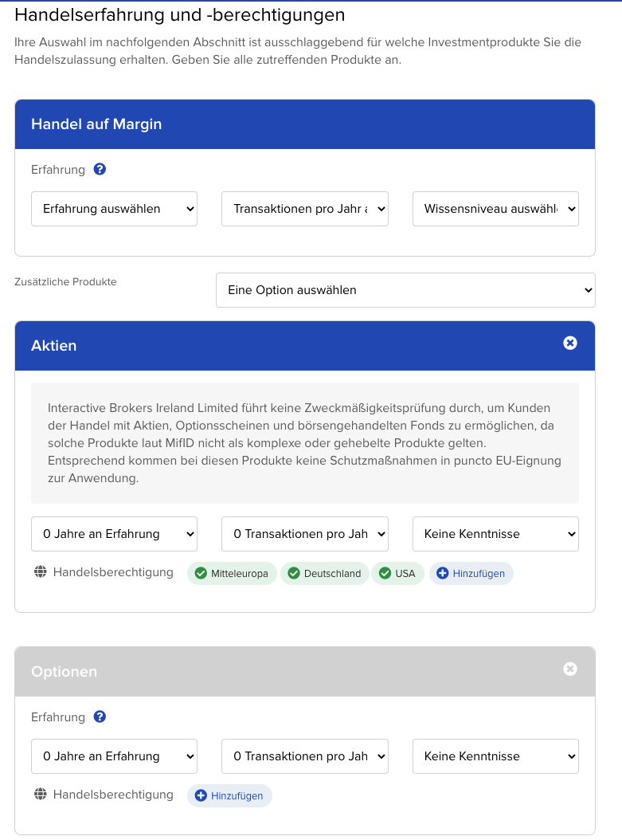
Task: Open the Erfahrung auswählen dropdown
Action: (114, 209)
